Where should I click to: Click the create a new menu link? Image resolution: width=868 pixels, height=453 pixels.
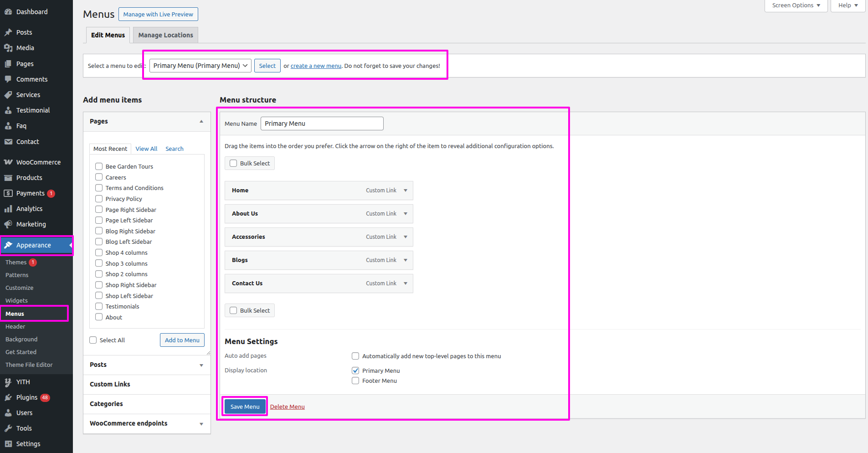pyautogui.click(x=316, y=66)
